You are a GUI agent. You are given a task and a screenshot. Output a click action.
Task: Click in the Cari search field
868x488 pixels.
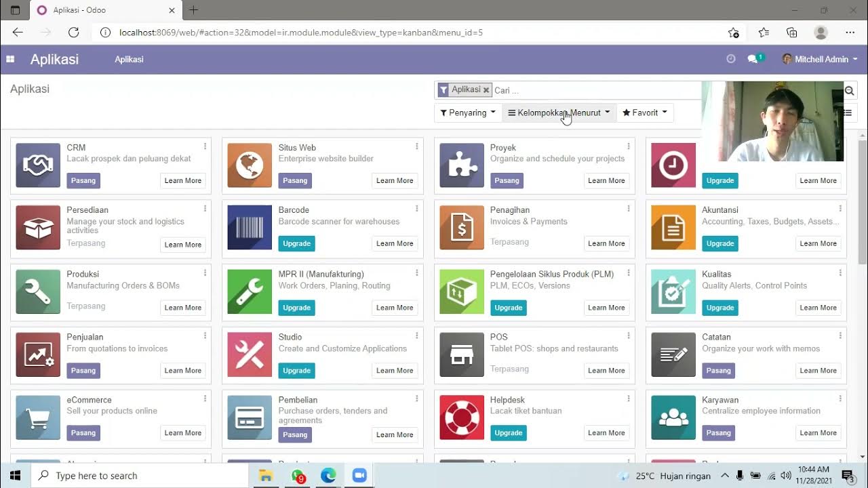[597, 90]
